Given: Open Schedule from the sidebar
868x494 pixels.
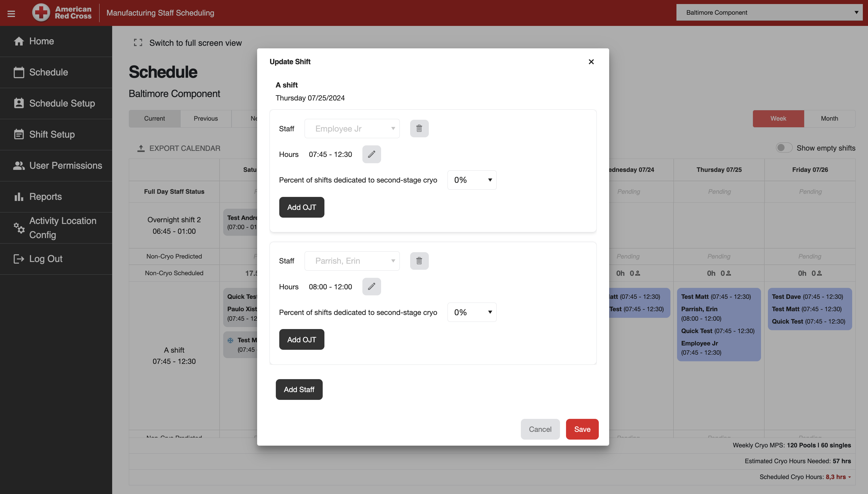Looking at the screenshot, I should tap(56, 72).
